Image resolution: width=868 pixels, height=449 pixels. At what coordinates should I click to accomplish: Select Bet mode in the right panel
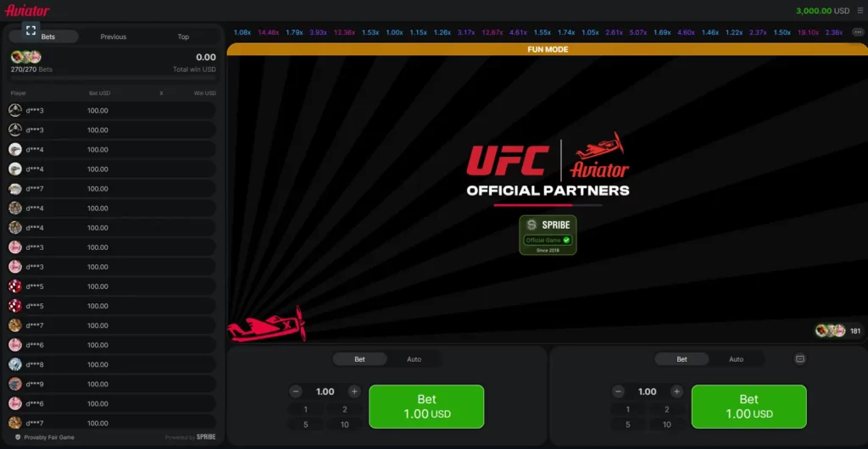tap(682, 359)
